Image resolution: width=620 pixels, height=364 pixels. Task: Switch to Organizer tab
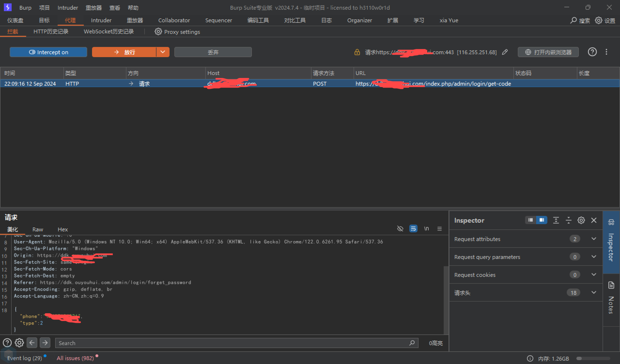click(x=359, y=20)
